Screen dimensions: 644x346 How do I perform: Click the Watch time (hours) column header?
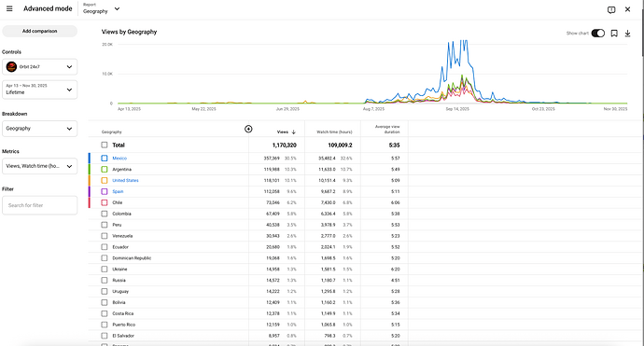(334, 132)
